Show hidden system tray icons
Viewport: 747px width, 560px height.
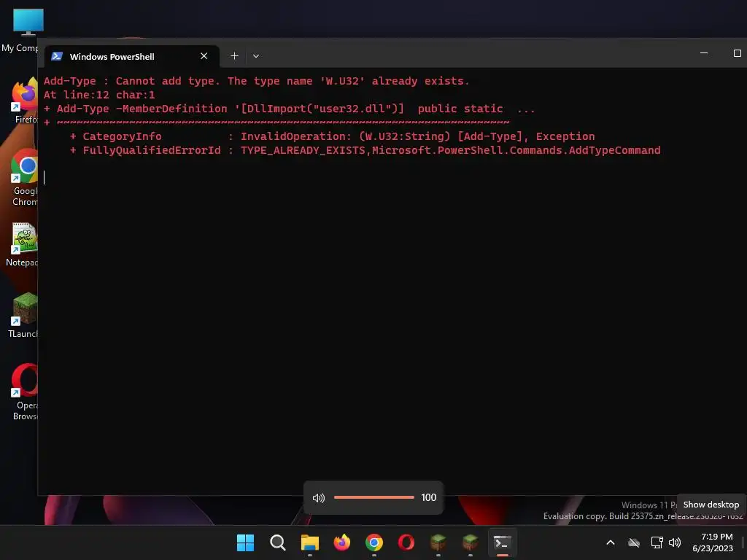[611, 542]
